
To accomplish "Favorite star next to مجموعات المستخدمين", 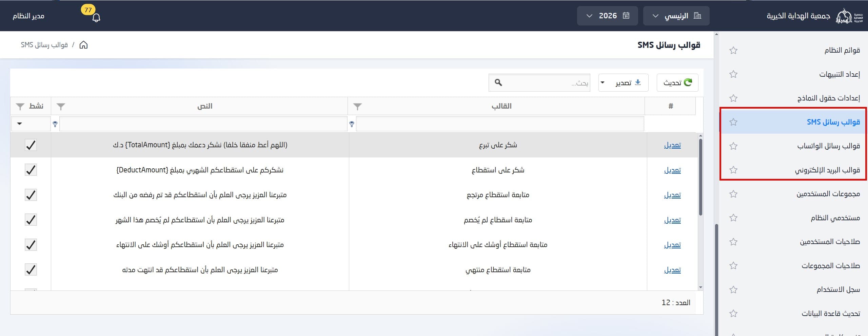I will click(733, 194).
